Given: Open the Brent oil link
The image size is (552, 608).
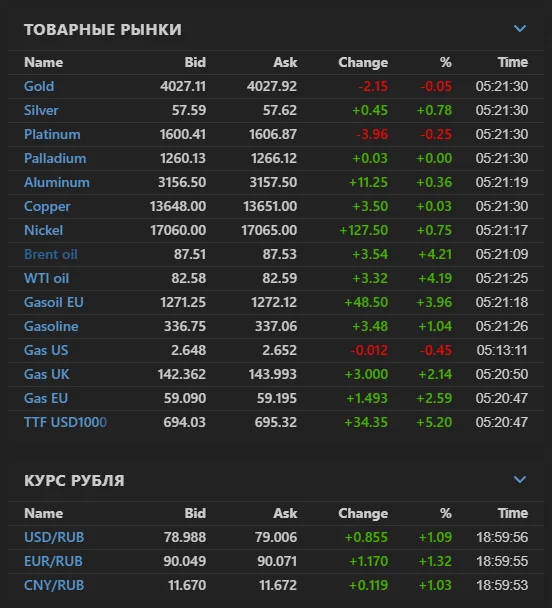Looking at the screenshot, I should point(51,254).
